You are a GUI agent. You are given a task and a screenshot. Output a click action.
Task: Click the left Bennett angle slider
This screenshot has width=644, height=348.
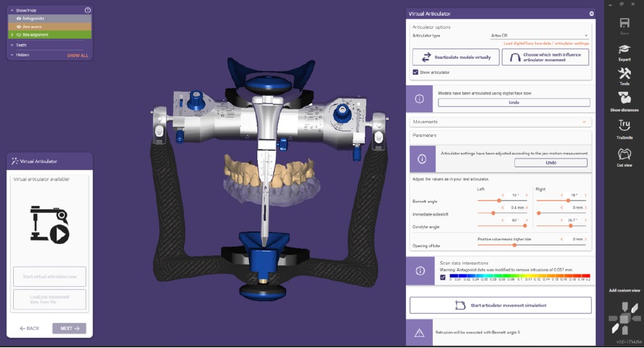coord(499,201)
